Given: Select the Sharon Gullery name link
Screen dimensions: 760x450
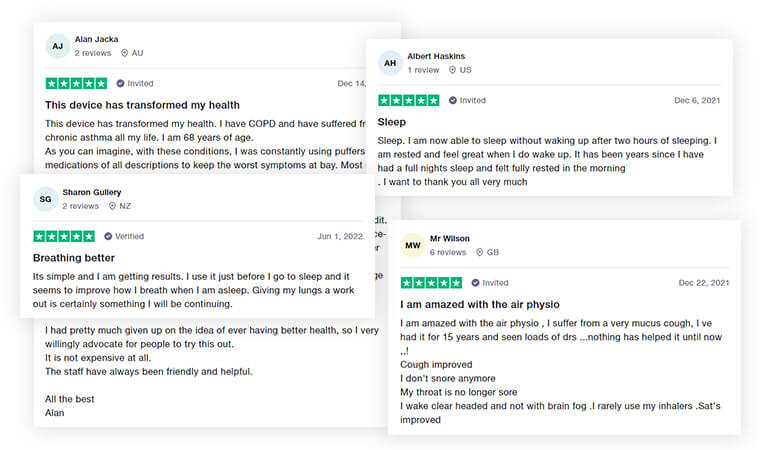Looking at the screenshot, I should click(x=91, y=191).
